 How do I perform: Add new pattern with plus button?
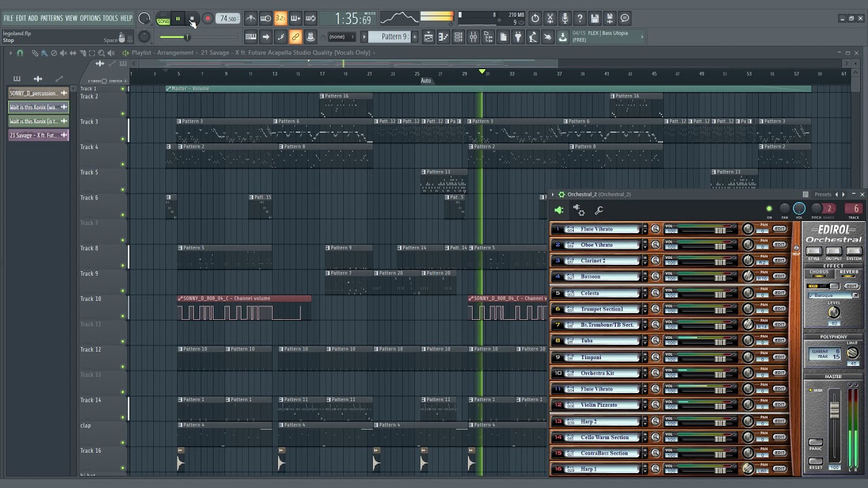coord(414,37)
